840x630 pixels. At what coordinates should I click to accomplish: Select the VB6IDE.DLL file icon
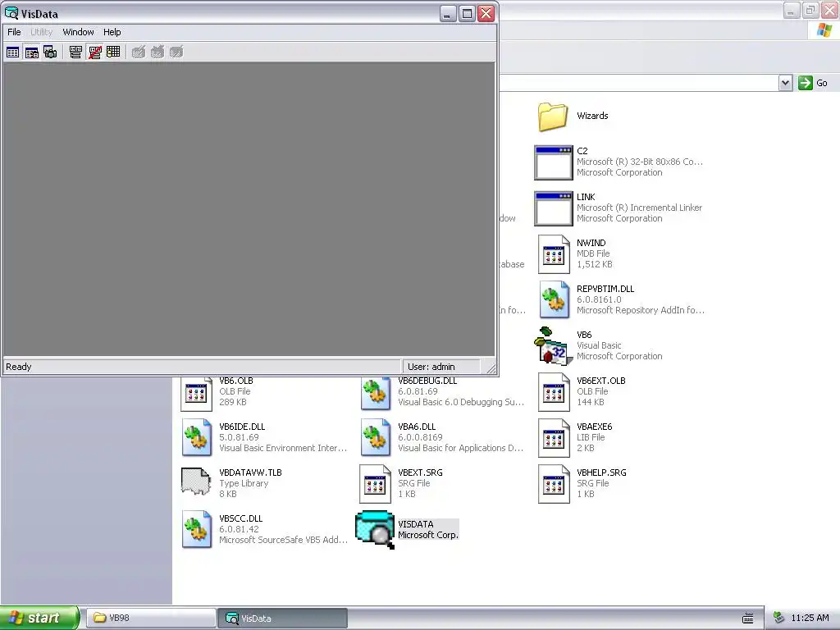[x=197, y=438]
